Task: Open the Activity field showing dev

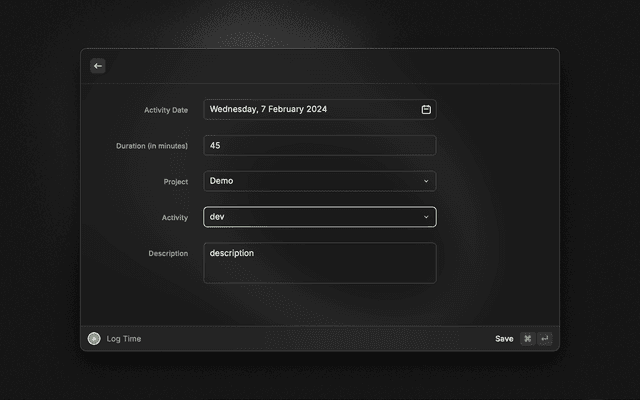Action: 310,217
